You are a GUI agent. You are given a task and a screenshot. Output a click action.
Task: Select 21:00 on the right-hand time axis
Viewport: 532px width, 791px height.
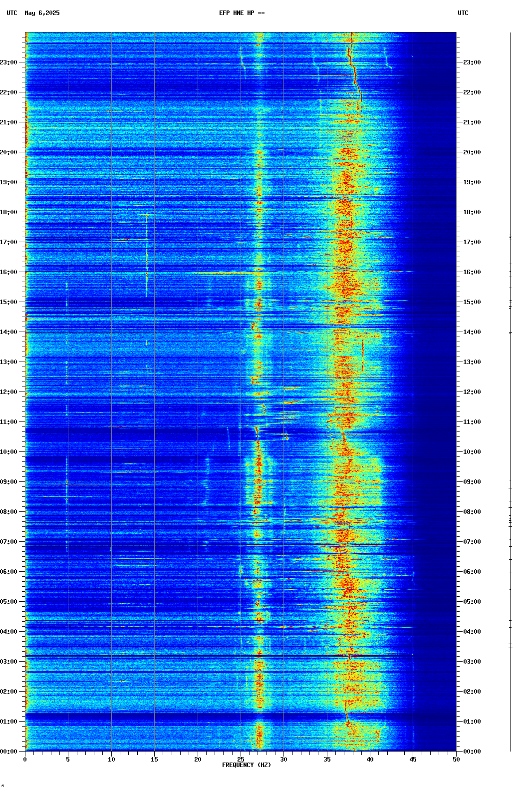pyautogui.click(x=472, y=122)
